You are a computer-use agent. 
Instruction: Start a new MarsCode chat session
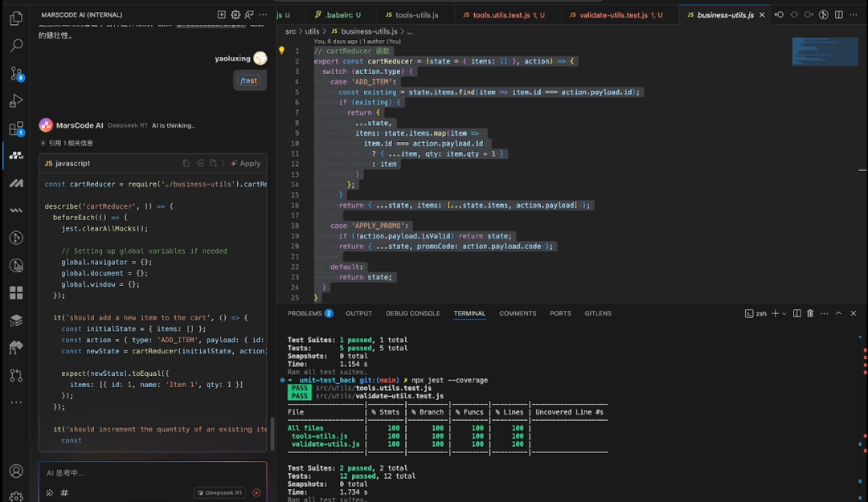click(x=222, y=14)
